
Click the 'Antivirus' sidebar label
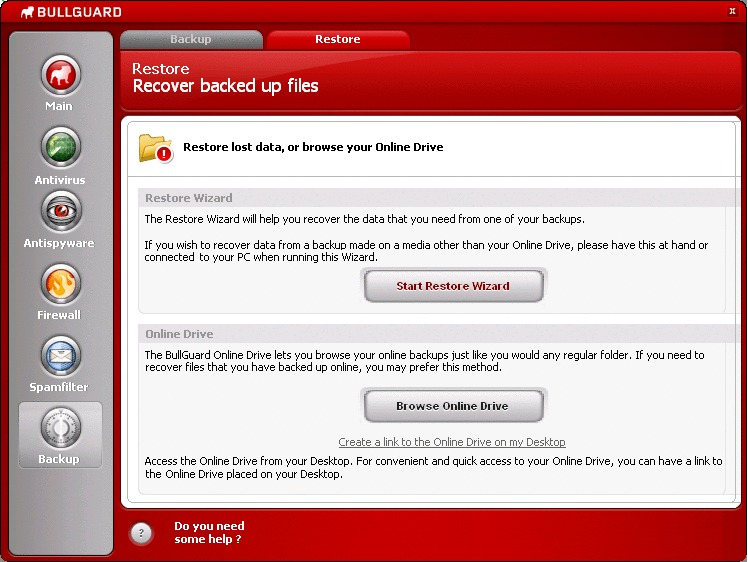tap(60, 180)
